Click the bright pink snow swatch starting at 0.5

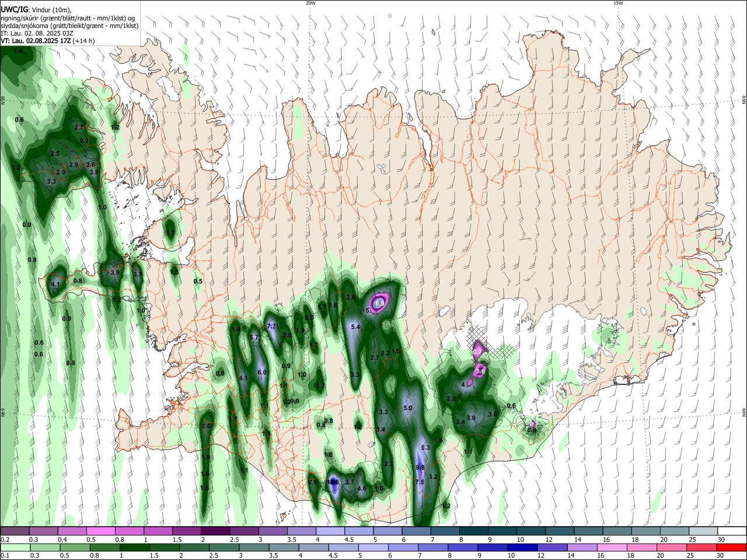[x=100, y=531]
